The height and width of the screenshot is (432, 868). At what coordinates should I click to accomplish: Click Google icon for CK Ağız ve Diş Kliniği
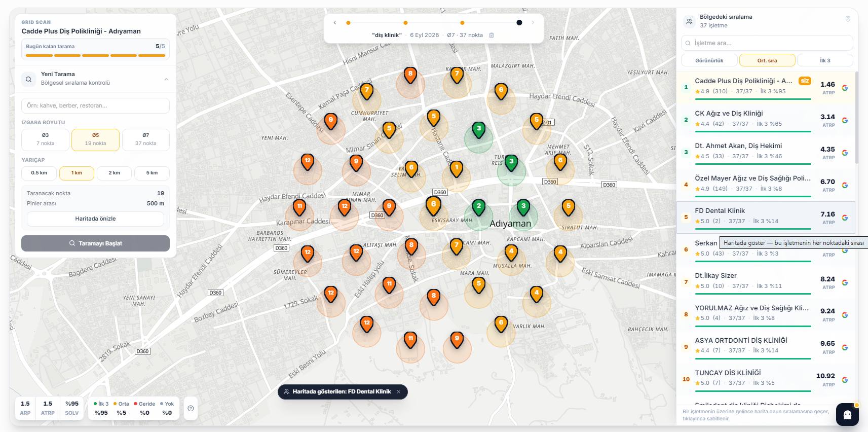(845, 120)
